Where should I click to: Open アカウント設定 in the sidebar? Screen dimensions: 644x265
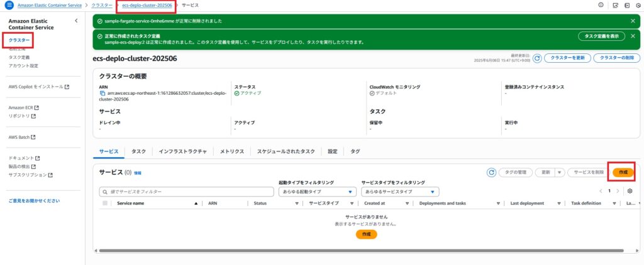click(x=23, y=66)
